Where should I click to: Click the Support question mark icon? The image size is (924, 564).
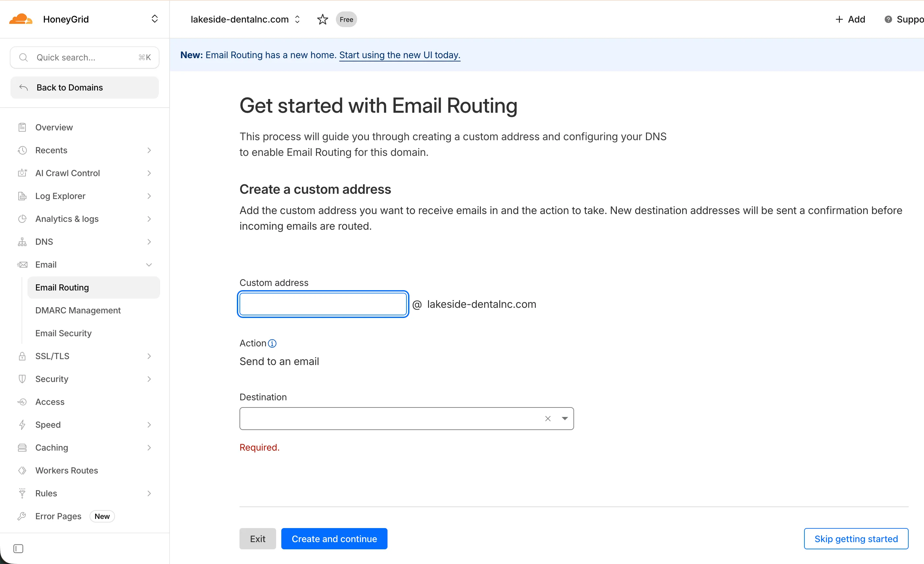point(888,20)
